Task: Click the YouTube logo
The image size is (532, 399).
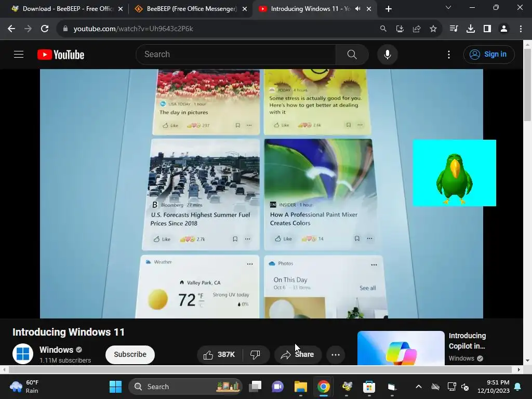Action: coord(61,55)
